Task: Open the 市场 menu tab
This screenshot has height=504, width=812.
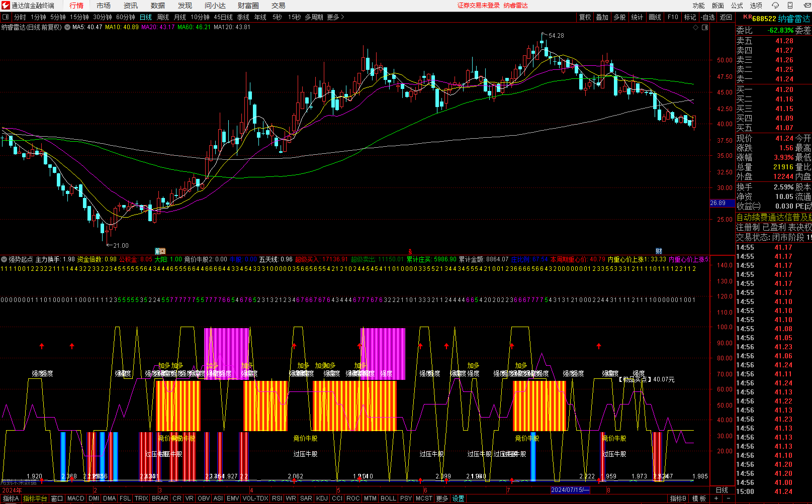Action: pyautogui.click(x=104, y=6)
